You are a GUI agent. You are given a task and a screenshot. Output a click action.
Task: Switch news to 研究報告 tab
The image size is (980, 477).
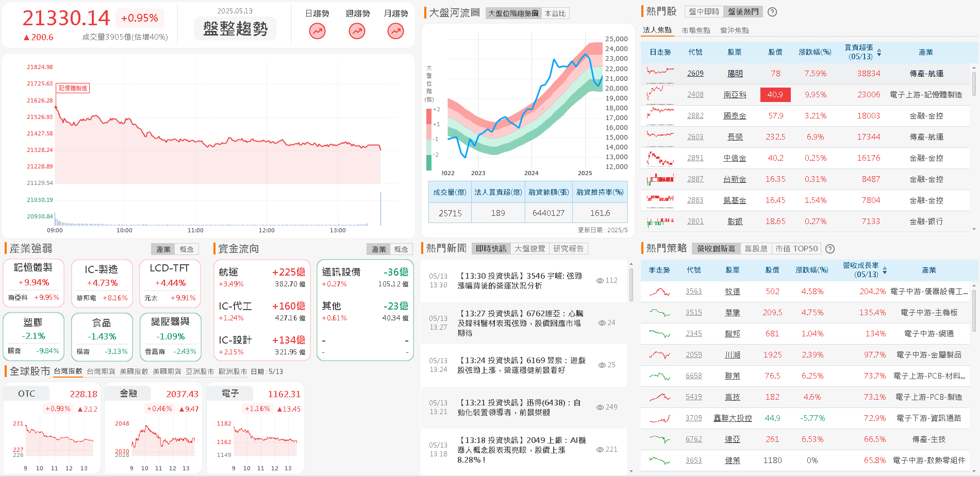click(568, 249)
